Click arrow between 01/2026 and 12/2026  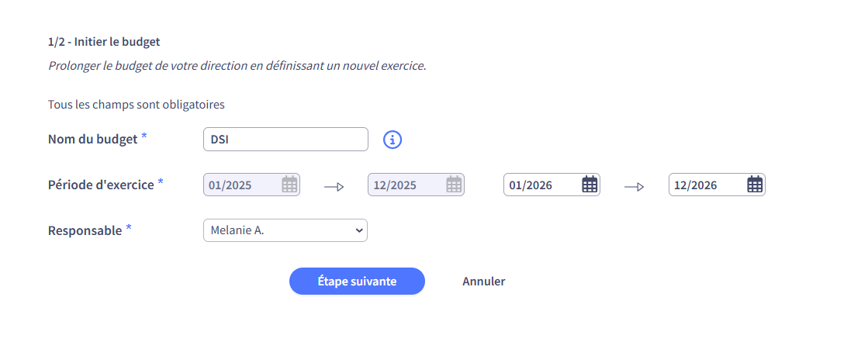[x=635, y=187]
